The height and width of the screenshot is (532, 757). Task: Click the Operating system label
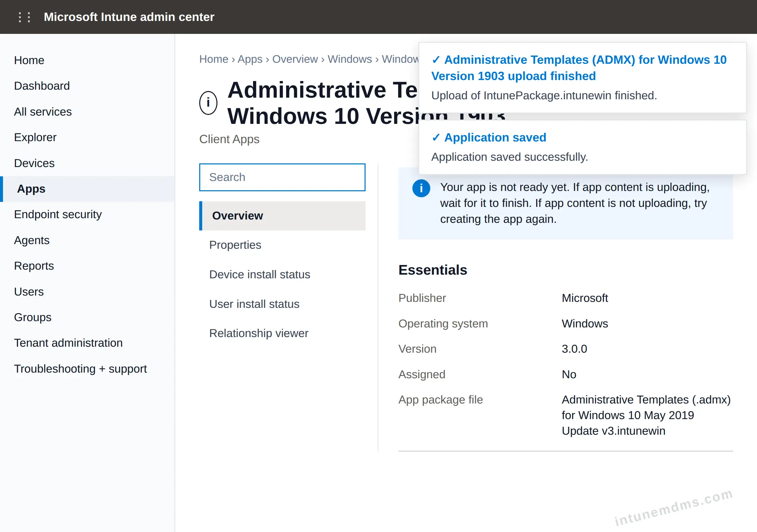click(x=443, y=323)
